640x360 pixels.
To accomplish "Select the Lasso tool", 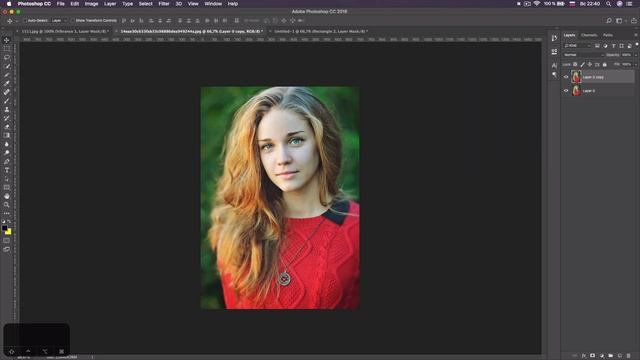I will point(7,58).
